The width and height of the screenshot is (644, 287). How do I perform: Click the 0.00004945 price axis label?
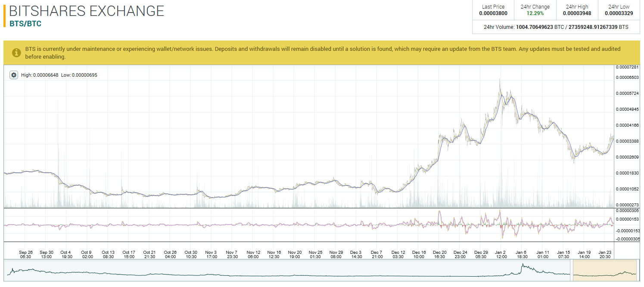click(627, 109)
